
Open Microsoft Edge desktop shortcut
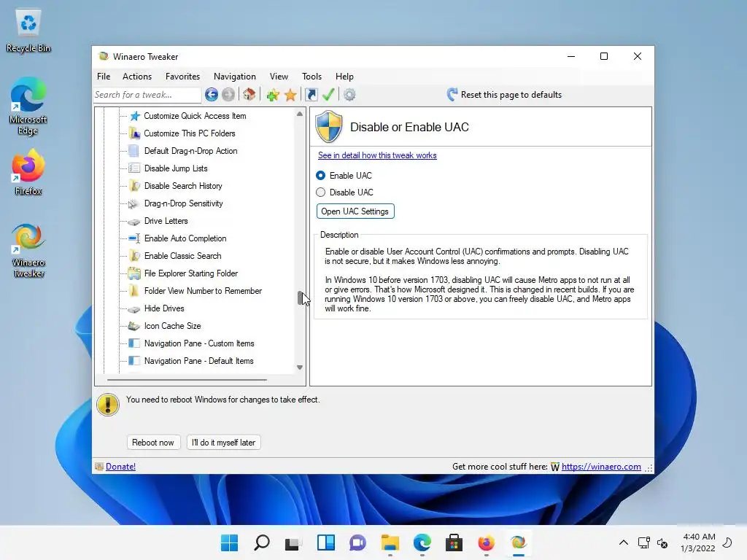[x=28, y=106]
